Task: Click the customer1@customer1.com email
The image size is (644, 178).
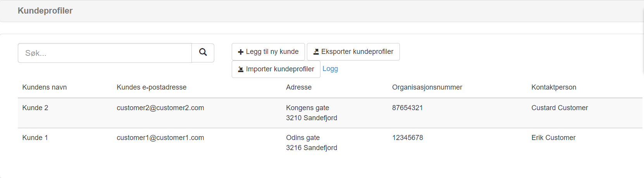Action: coord(160,138)
